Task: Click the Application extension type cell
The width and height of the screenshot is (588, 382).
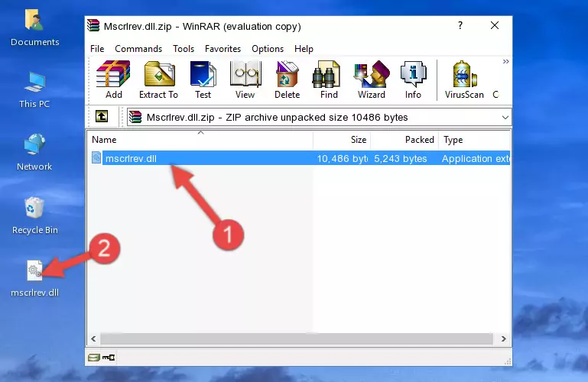Action: coord(476,158)
